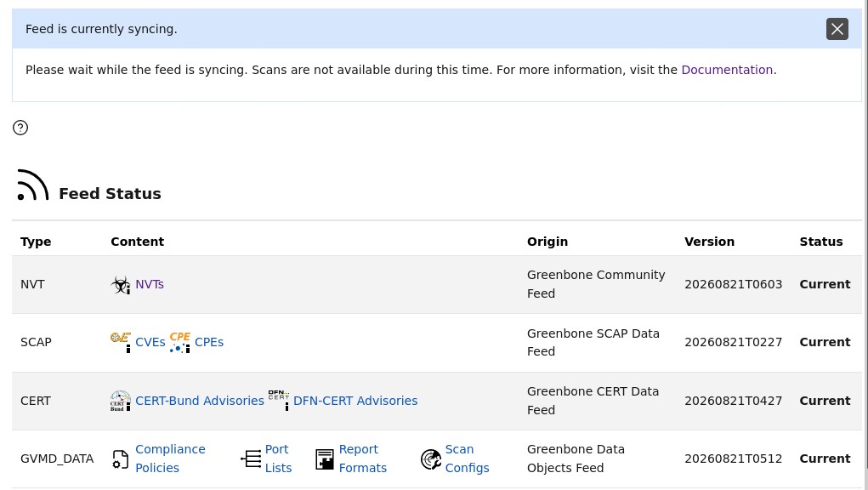Close the feed syncing notification
The width and height of the screenshot is (868, 490).
coord(837,29)
